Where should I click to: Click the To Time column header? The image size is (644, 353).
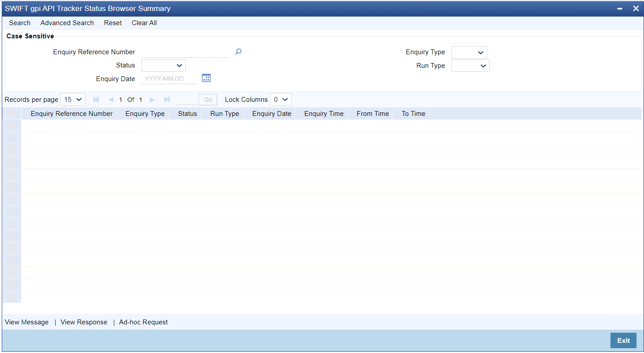tap(414, 114)
